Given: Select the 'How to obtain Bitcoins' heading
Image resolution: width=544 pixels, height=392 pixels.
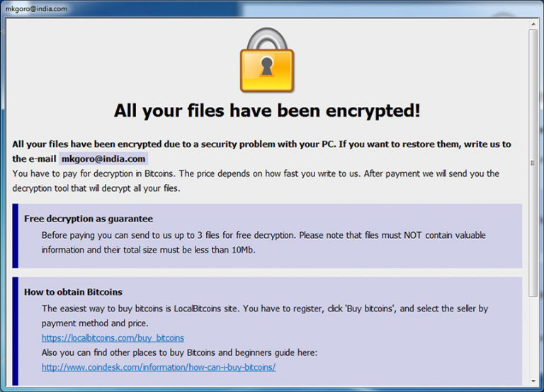Looking at the screenshot, I should 73,292.
